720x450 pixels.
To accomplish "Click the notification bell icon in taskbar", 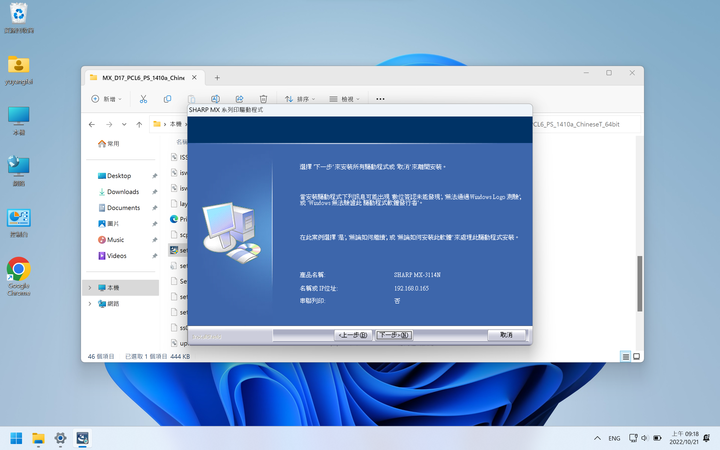I will (x=707, y=439).
